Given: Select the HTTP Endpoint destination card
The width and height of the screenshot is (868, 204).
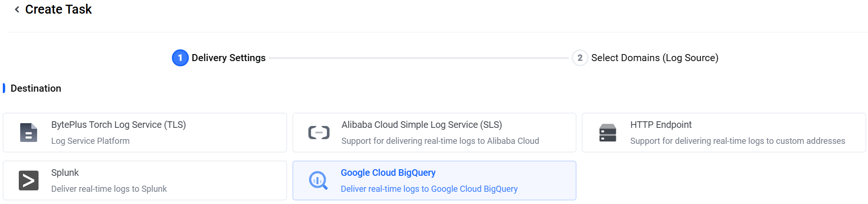Looking at the screenshot, I should (x=723, y=133).
